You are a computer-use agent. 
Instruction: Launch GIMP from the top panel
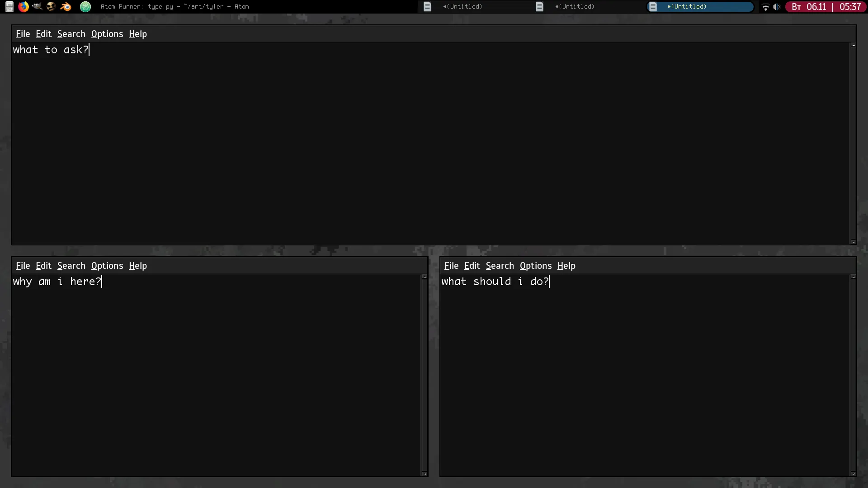37,7
